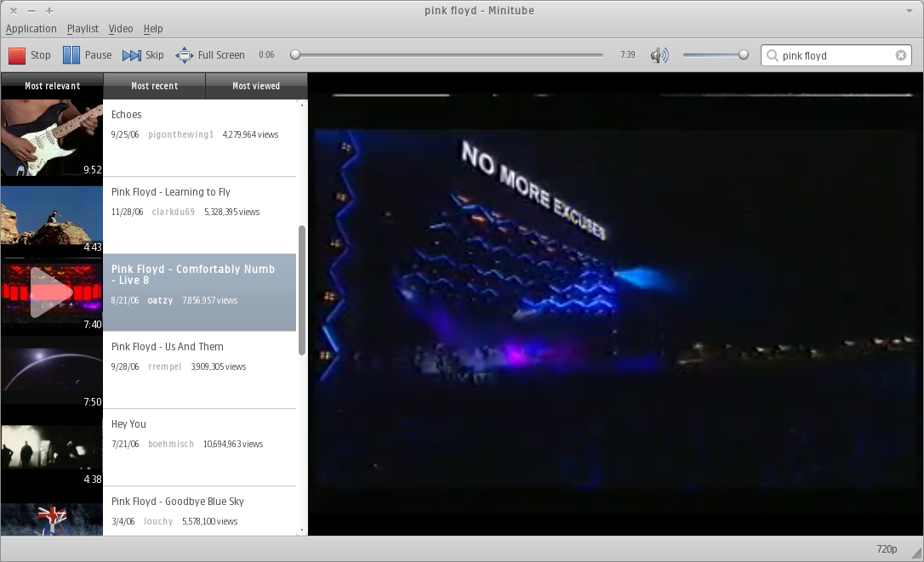The width and height of the screenshot is (924, 562).
Task: Click the elapsed time 0:06 label
Action: pos(266,54)
